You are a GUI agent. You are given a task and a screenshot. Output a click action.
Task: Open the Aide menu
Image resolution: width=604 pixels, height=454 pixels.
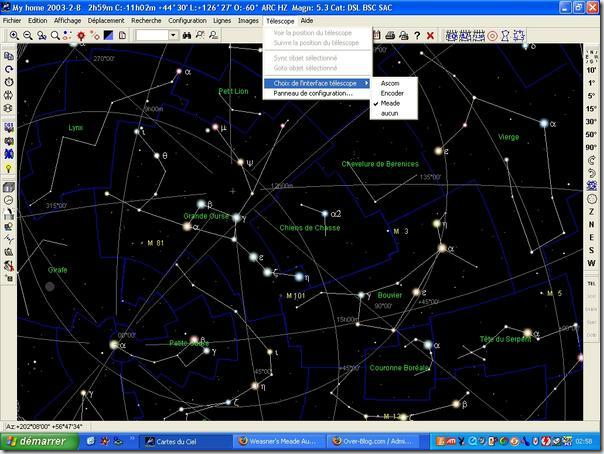(x=307, y=20)
